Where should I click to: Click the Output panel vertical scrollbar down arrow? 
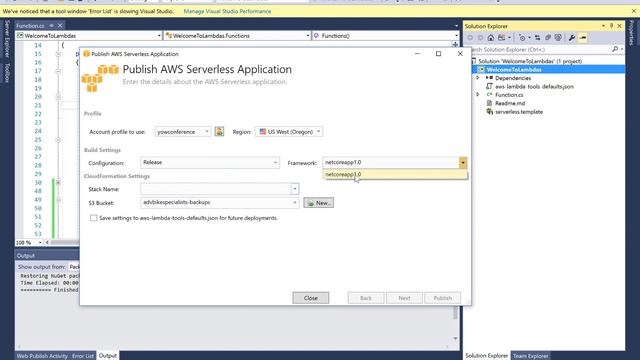click(456, 338)
